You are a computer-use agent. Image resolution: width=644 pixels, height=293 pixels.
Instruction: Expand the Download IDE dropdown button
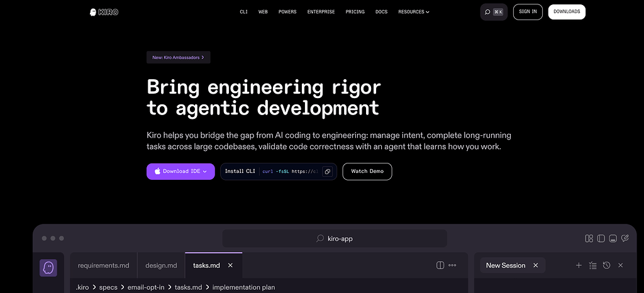180,172
